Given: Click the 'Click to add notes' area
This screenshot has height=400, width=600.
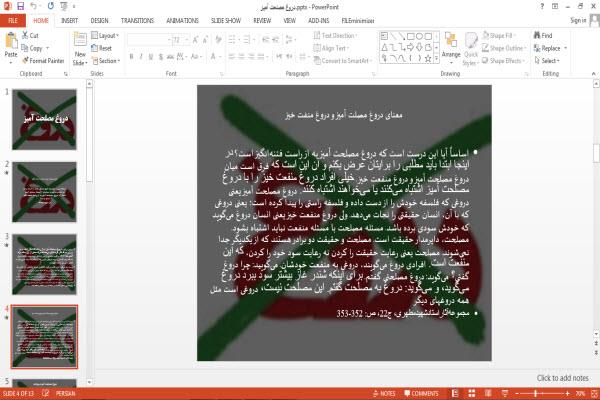Looking at the screenshot, I should tap(562, 378).
